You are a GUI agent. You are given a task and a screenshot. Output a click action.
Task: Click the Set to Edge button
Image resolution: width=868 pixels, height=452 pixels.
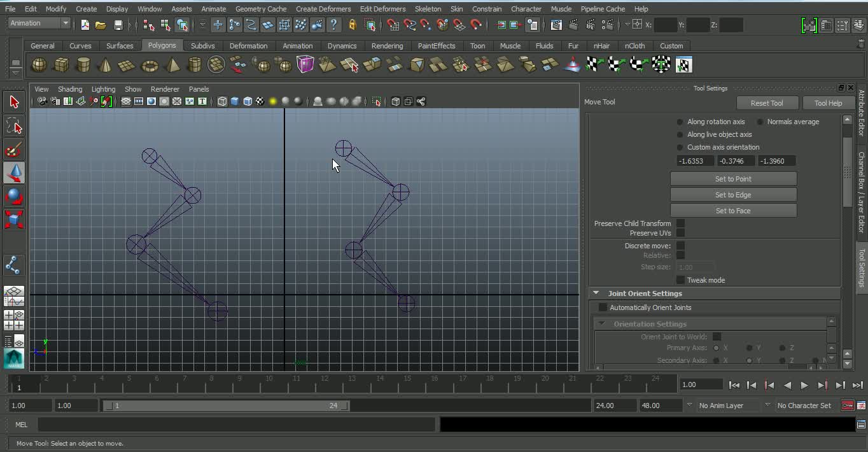coord(733,195)
